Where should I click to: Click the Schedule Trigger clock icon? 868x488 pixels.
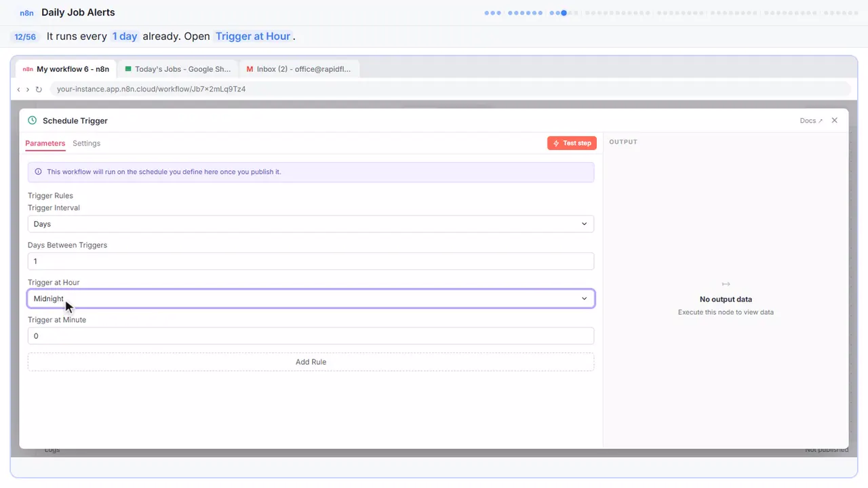[x=32, y=121]
